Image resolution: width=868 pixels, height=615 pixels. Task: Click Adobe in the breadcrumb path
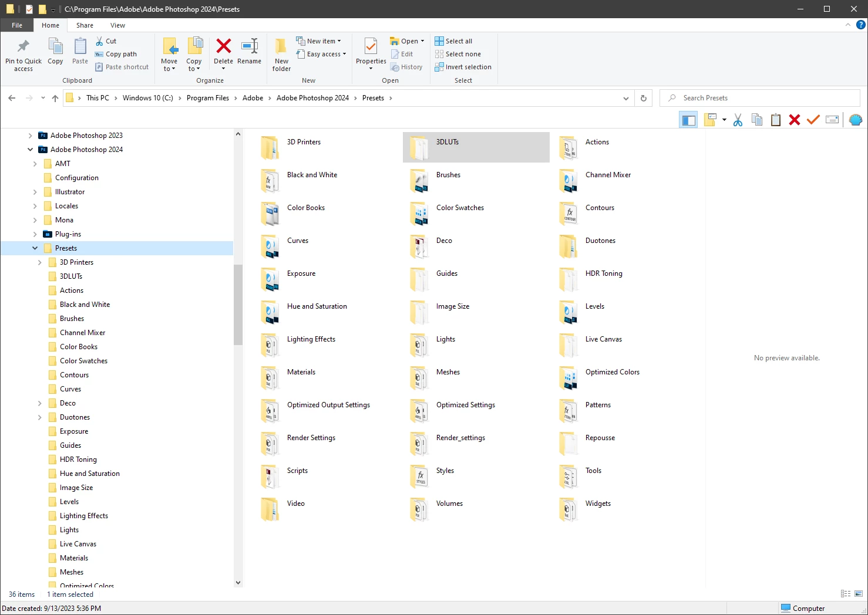tap(253, 98)
